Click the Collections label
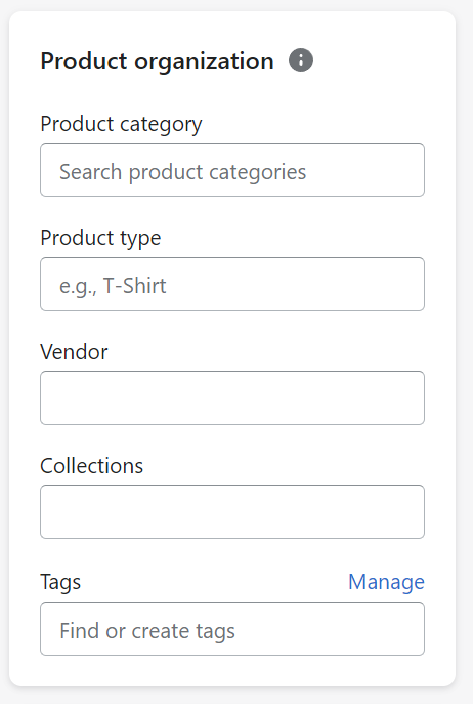 (92, 466)
